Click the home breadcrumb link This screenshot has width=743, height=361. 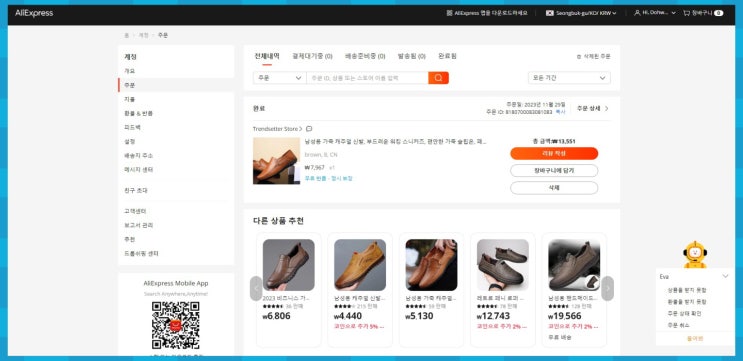point(127,35)
